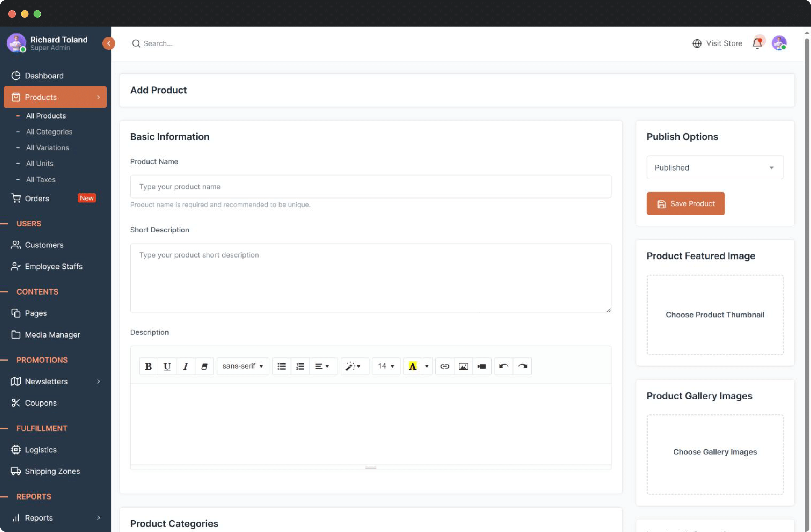Click Visit Store link
The height and width of the screenshot is (532, 811).
(717, 43)
